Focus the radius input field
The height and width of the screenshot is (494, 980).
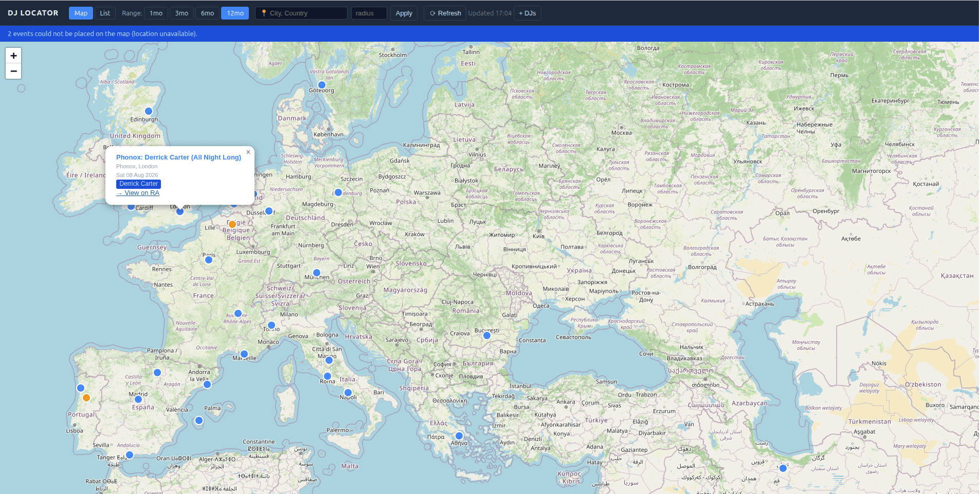coord(369,13)
